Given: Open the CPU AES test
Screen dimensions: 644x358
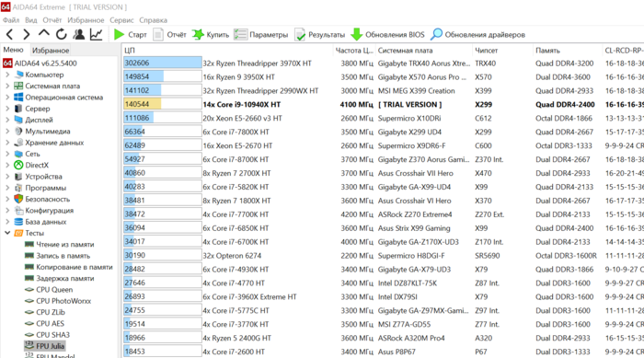Looking at the screenshot, I should click(44, 323).
